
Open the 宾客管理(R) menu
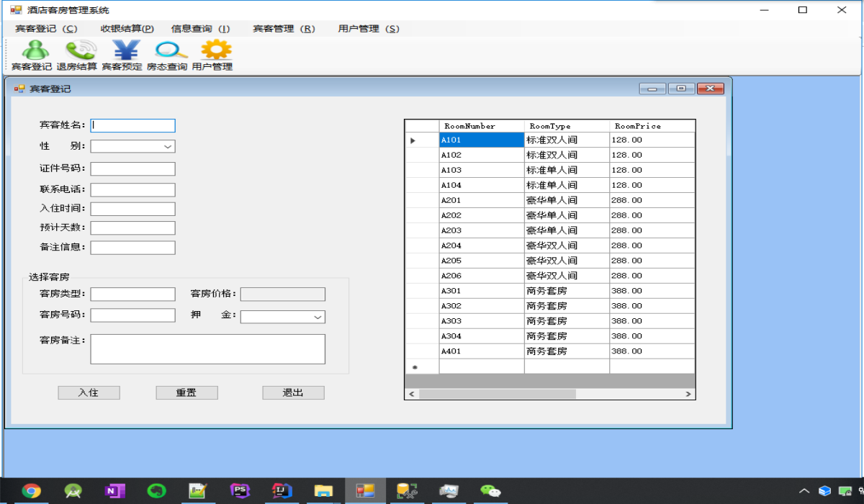284,29
